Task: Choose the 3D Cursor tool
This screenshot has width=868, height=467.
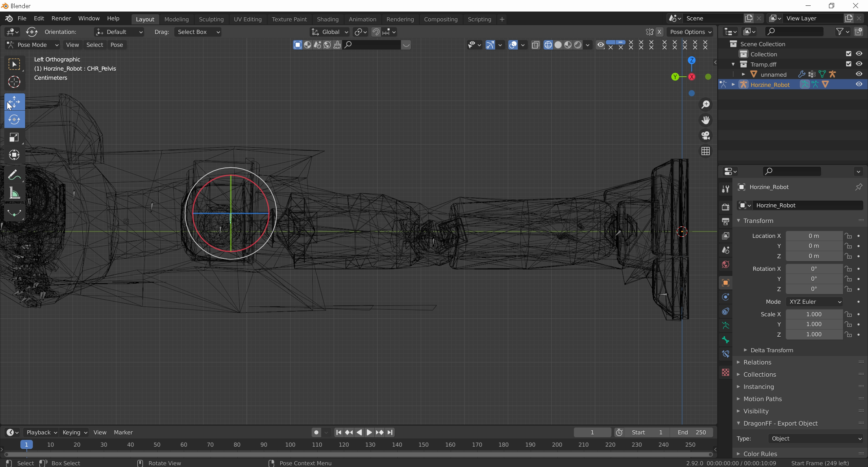Action: pos(14,82)
